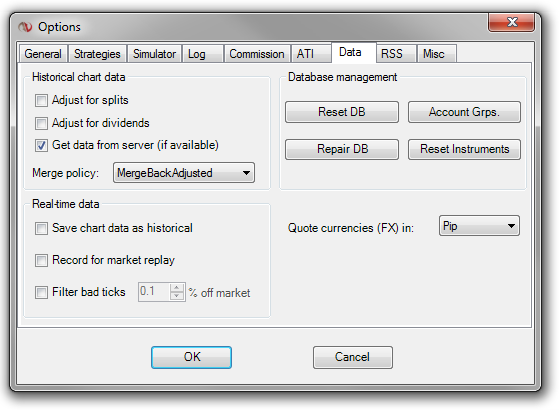The width and height of the screenshot is (559, 410).
Task: Enable the Adjust for splits checkbox
Action: pos(41,100)
